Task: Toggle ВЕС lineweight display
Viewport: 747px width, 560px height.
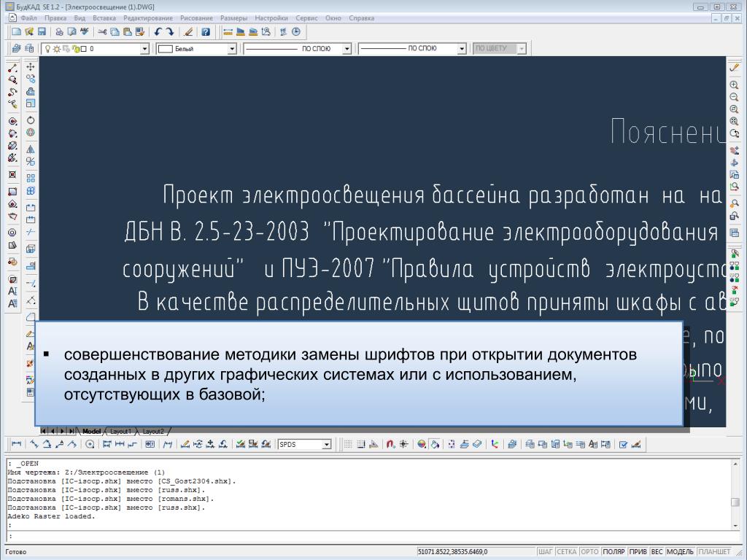Action: point(657,551)
